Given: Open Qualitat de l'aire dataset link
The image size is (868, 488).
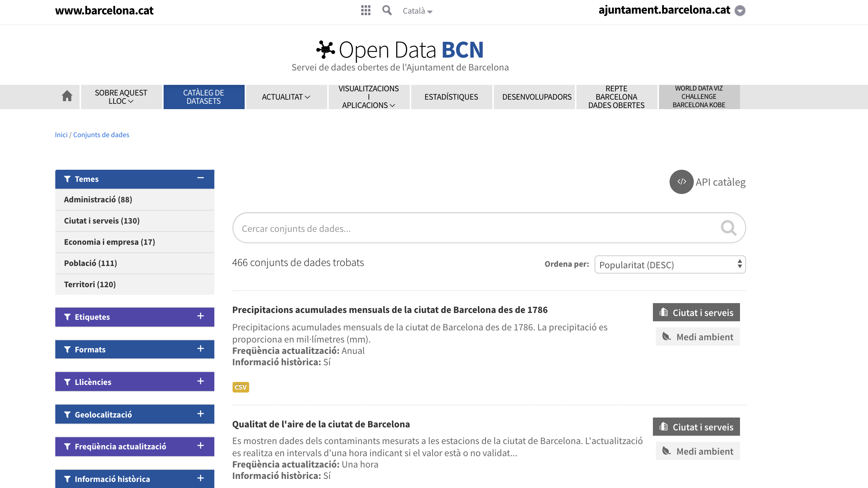Looking at the screenshot, I should (321, 424).
